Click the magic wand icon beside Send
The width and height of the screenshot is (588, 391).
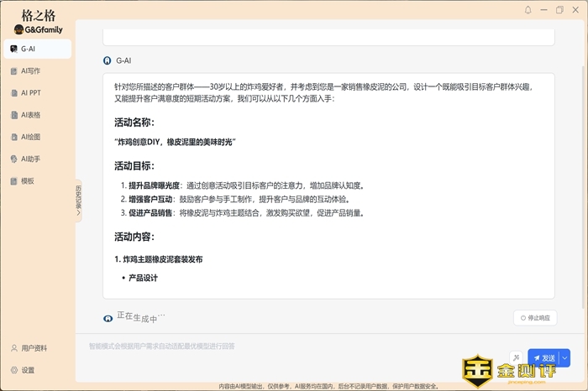516,357
